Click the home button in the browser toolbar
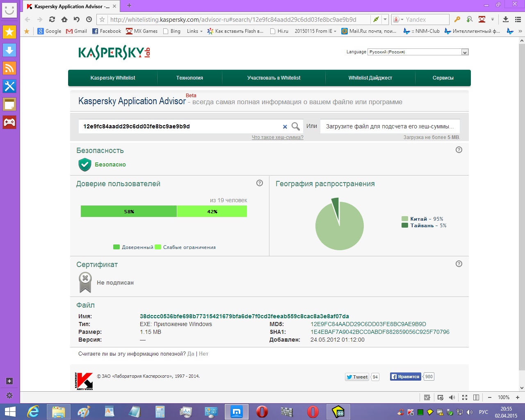Viewport: 525px width, 420px height. coord(64,19)
